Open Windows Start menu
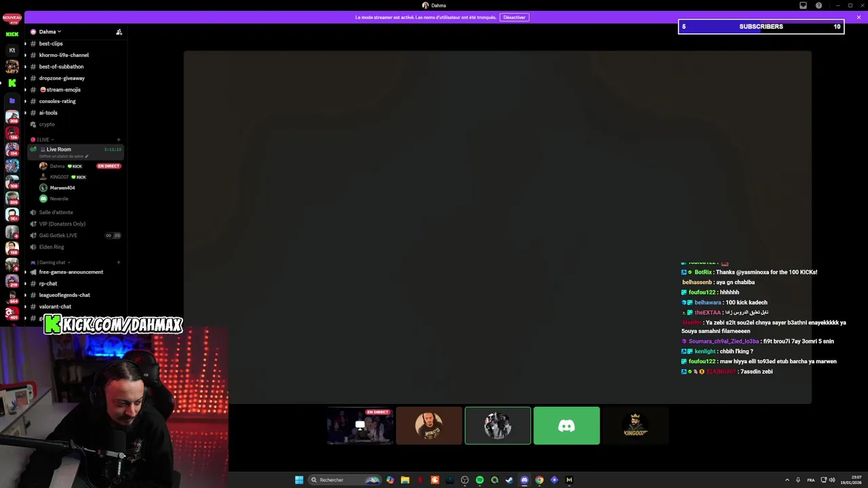The image size is (868, 488). [x=299, y=480]
